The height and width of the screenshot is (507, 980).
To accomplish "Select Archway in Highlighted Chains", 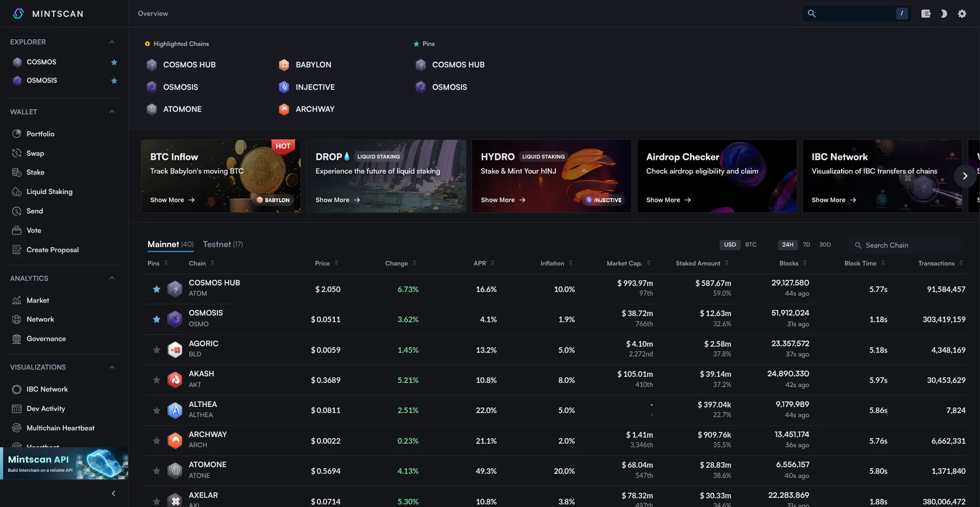I will 315,109.
